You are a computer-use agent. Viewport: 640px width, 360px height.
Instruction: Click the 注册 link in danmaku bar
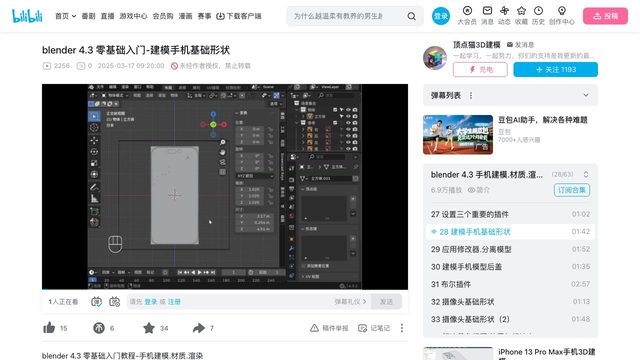coord(174,302)
